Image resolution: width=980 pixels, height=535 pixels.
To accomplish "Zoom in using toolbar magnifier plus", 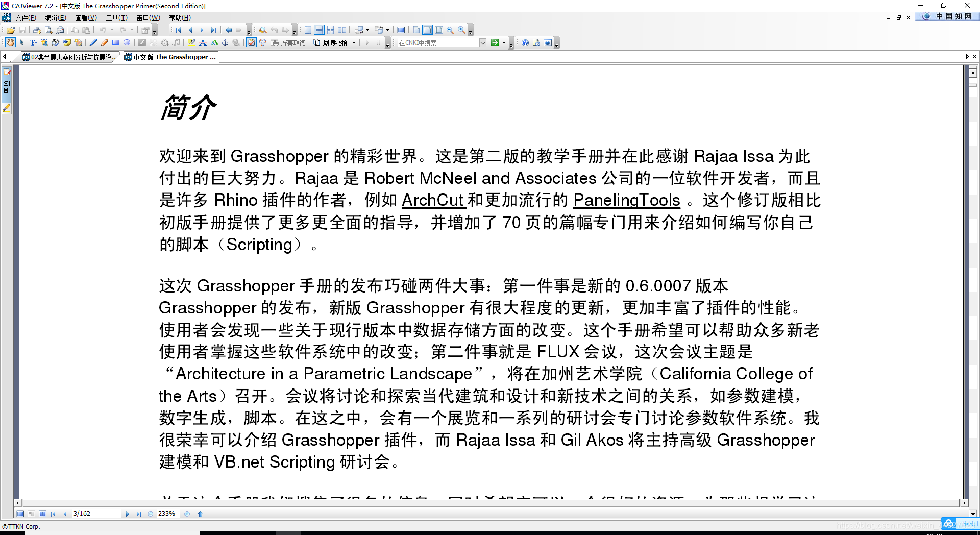I will [x=461, y=30].
